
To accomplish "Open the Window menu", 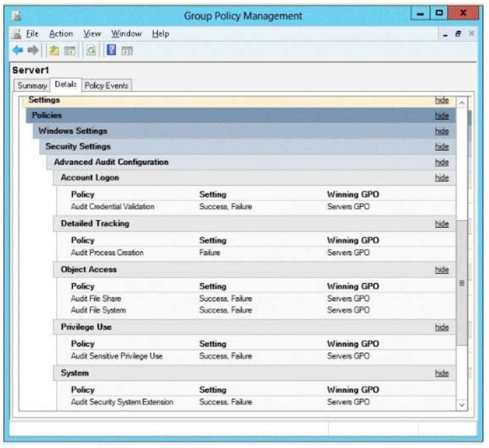I will [126, 34].
